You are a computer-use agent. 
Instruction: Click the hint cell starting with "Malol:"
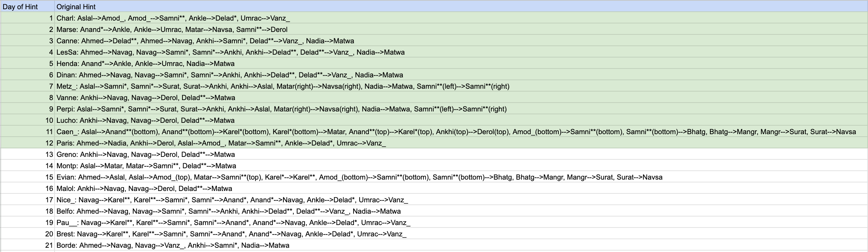pyautogui.click(x=461, y=188)
